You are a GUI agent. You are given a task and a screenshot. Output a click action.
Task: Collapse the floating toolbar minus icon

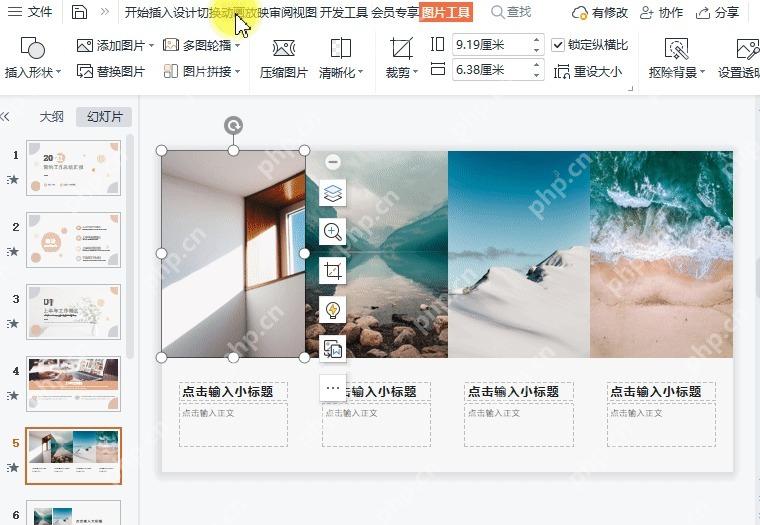click(333, 162)
